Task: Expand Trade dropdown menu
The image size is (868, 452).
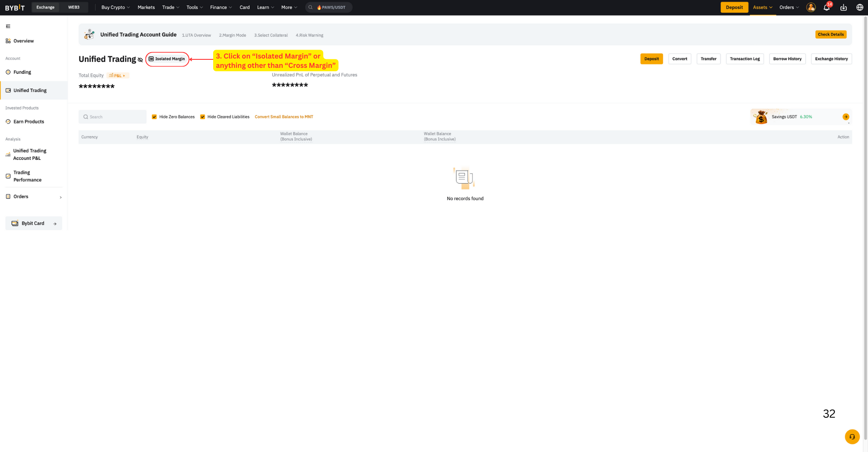Action: click(171, 7)
